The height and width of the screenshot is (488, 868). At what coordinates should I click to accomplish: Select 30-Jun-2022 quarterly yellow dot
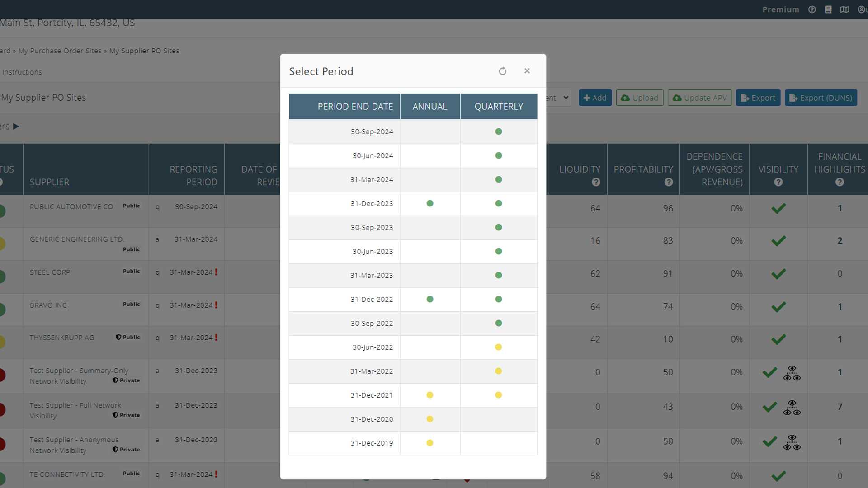(499, 347)
